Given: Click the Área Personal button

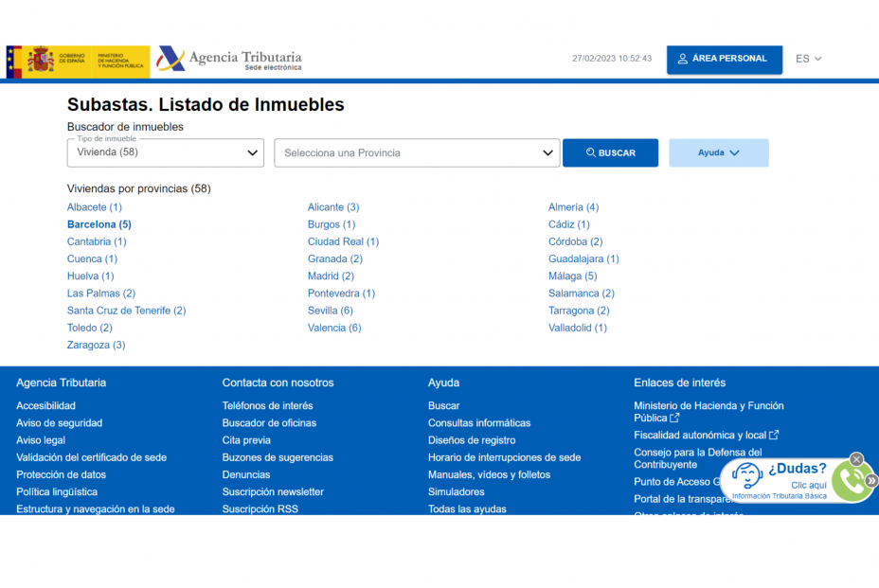Looking at the screenshot, I should 725,58.
